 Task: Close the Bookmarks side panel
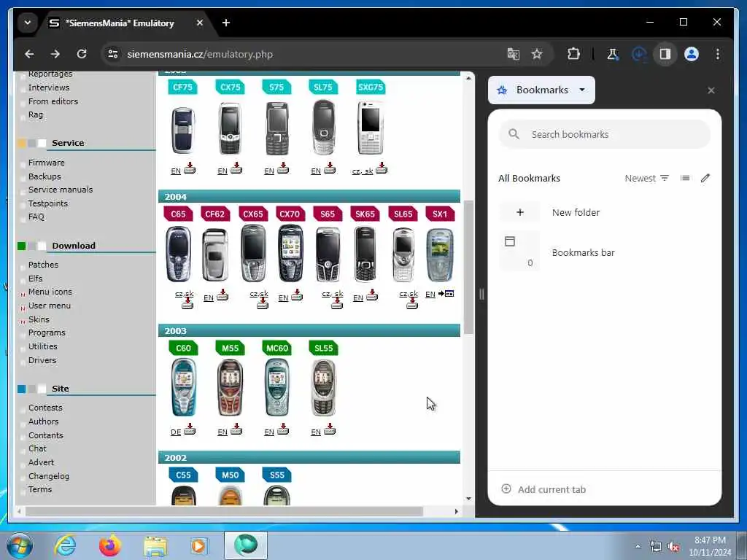711,90
